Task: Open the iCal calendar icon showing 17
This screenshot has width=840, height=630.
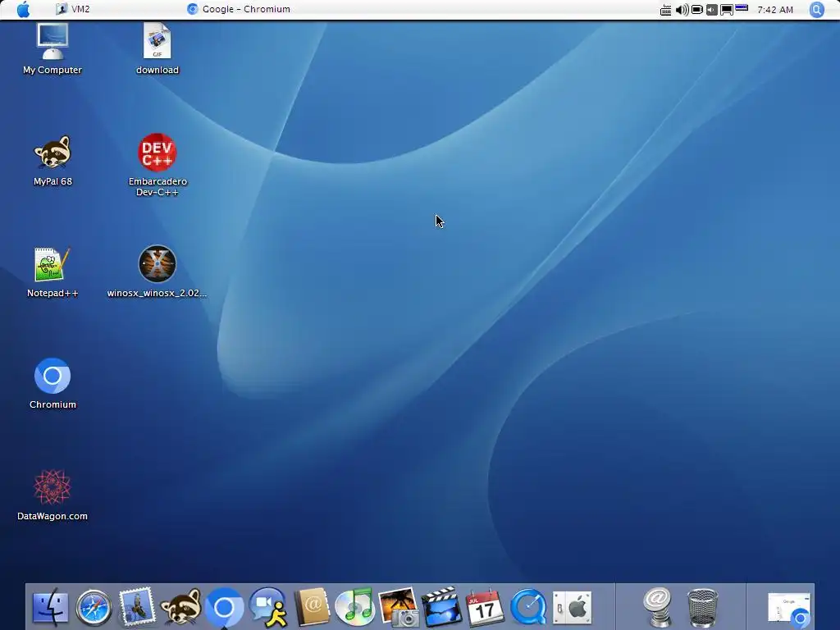Action: click(485, 608)
